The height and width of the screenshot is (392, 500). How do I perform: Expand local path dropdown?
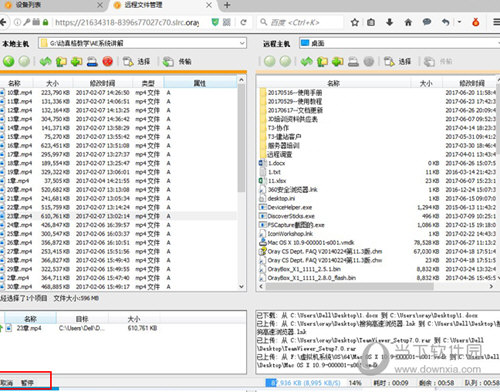click(242, 43)
